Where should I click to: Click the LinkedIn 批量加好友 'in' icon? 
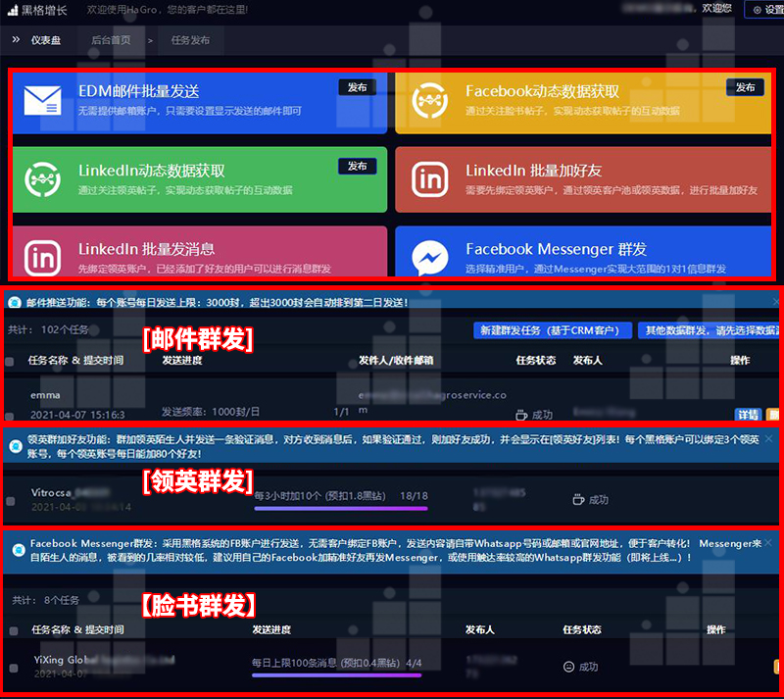(x=430, y=178)
